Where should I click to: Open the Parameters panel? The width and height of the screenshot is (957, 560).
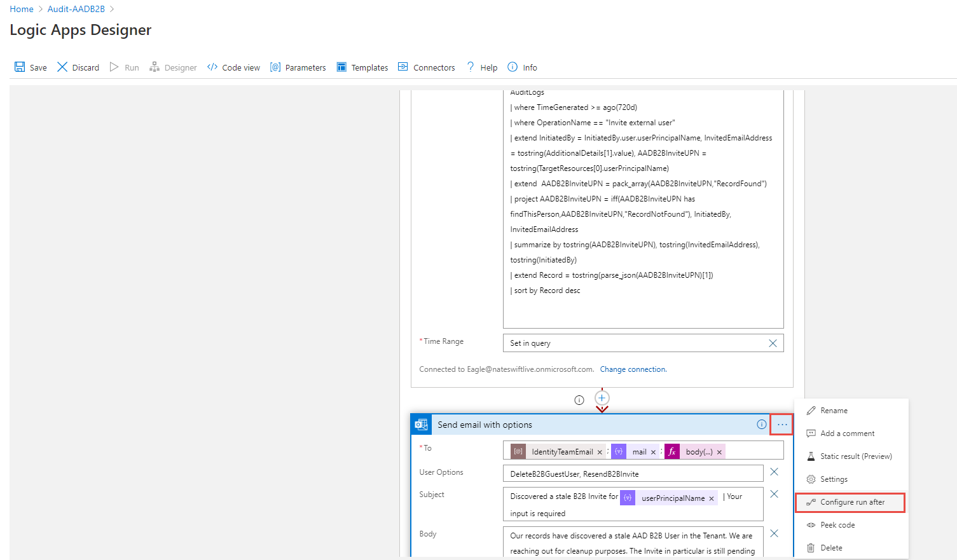pyautogui.click(x=298, y=67)
